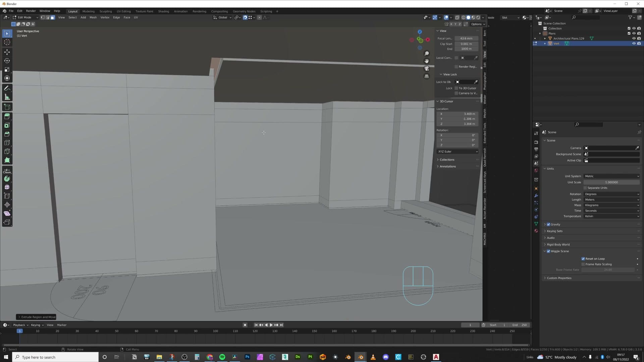
Task: Toggle camera view icon in viewport
Action: [427, 69]
